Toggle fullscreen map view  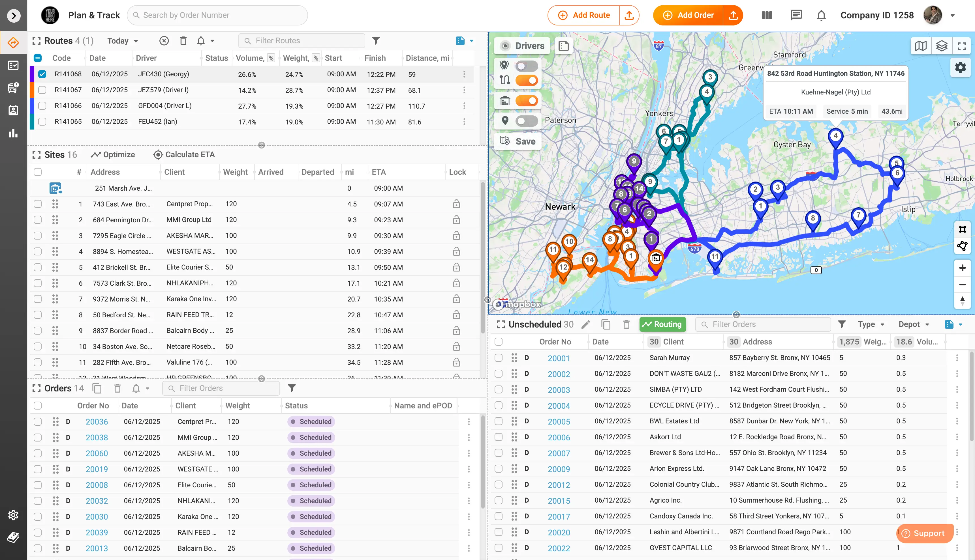pyautogui.click(x=961, y=46)
